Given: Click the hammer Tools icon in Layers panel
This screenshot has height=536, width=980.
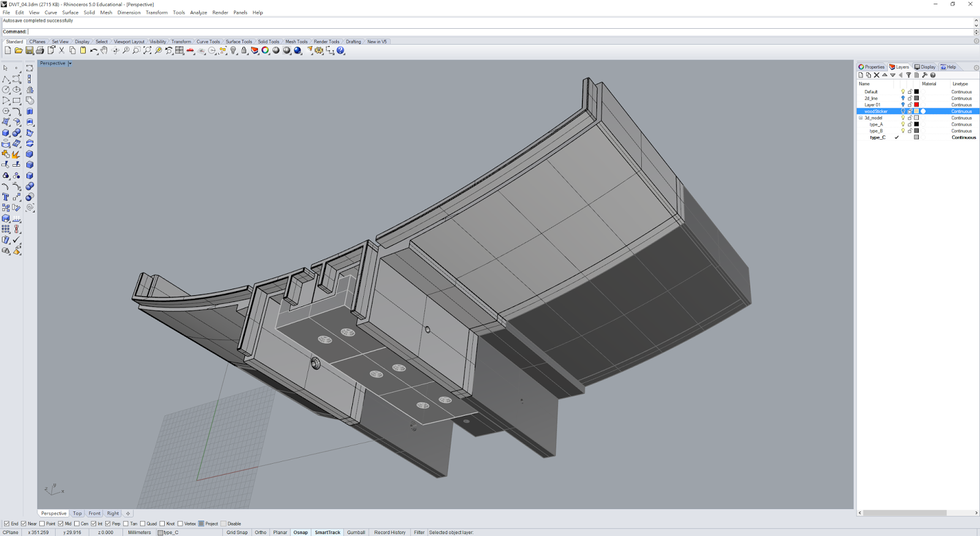Looking at the screenshot, I should [x=925, y=75].
